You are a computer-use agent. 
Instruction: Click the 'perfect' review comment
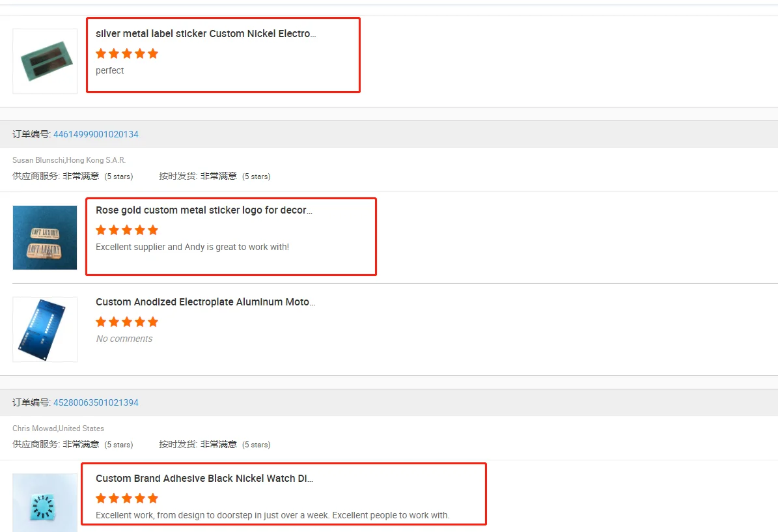109,70
